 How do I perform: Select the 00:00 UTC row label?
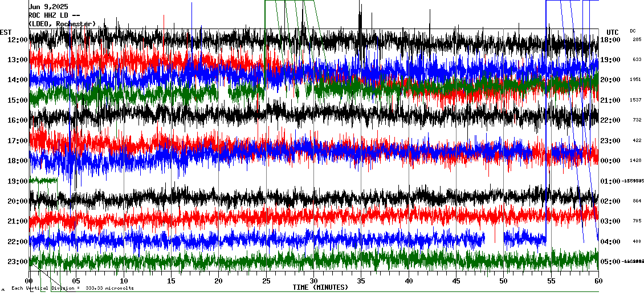pos(610,161)
